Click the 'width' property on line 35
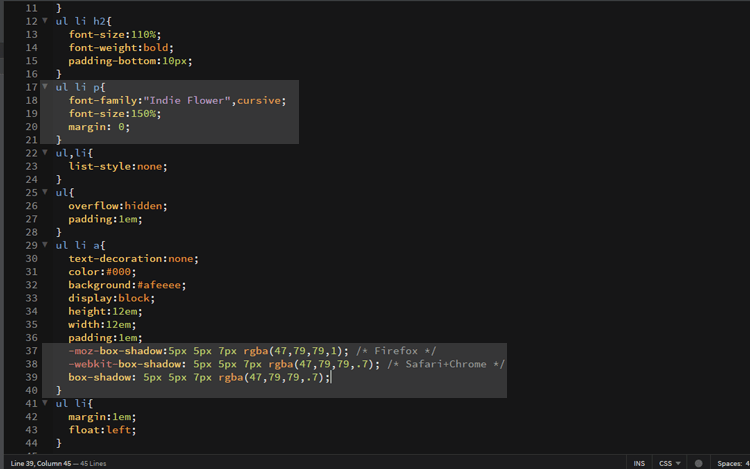 pyautogui.click(x=84, y=325)
